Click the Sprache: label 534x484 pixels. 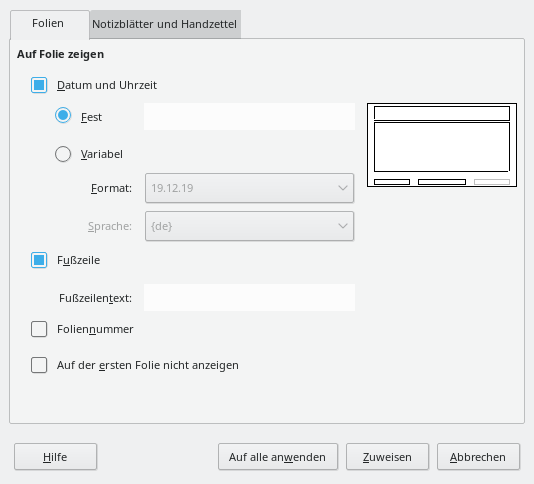point(110,226)
